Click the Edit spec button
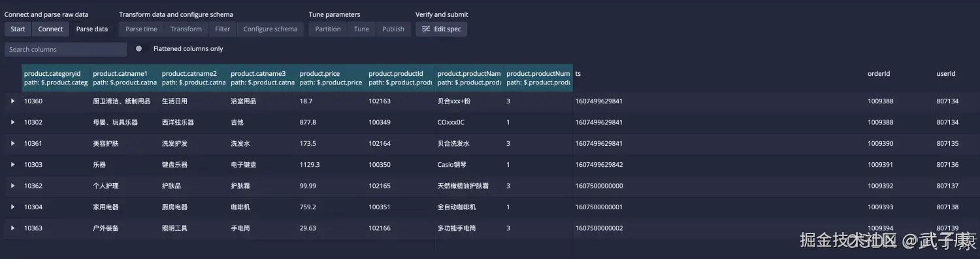Image resolution: width=980 pixels, height=259 pixels. pos(442,29)
